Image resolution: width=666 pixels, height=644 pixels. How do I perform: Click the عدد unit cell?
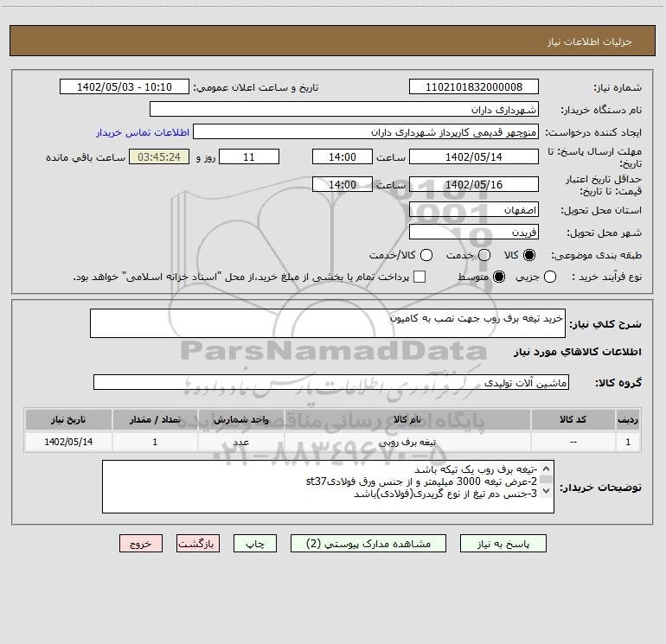[240, 442]
